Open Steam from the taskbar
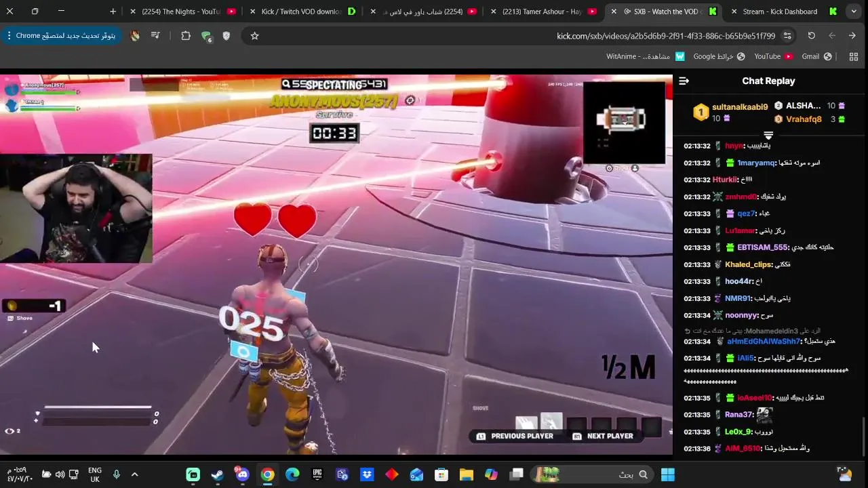This screenshot has height=488, width=868. coord(218,474)
